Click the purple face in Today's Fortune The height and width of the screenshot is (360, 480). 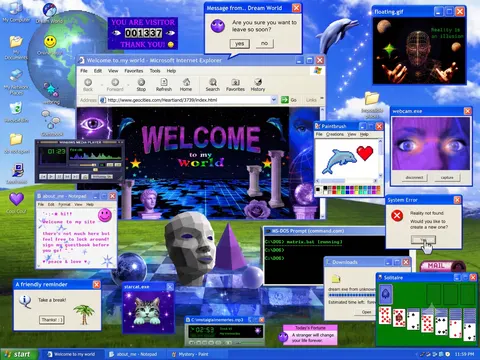(x=283, y=337)
